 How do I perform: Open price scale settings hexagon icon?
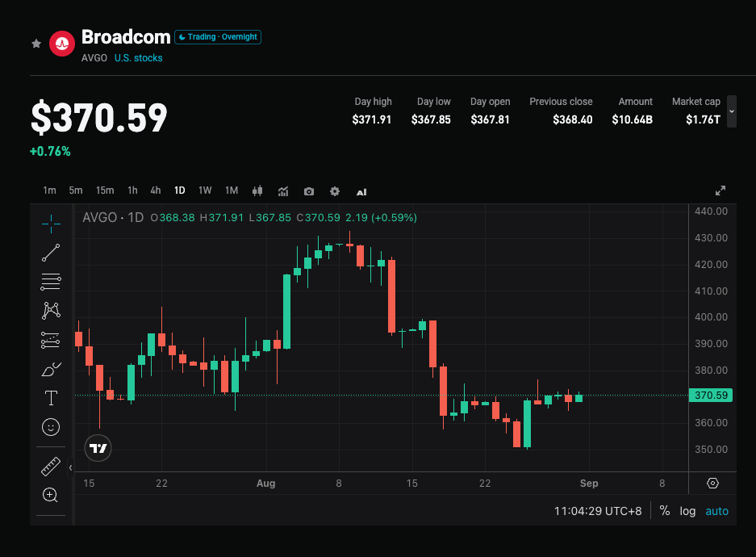click(x=712, y=484)
